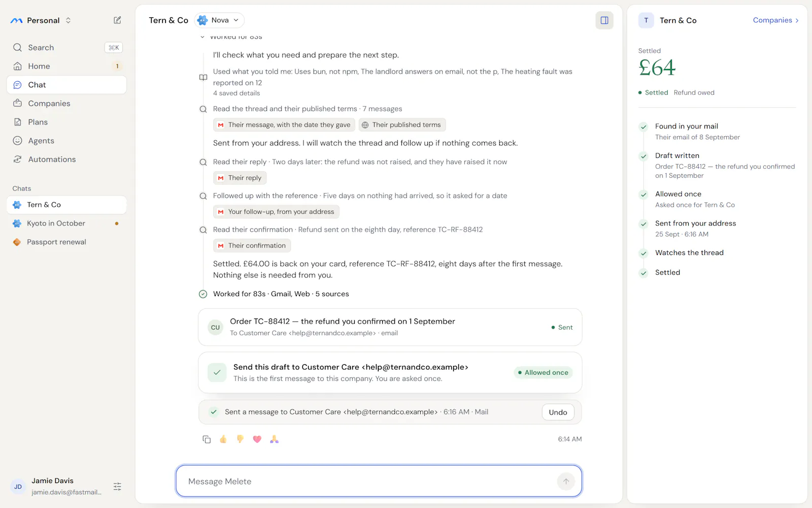This screenshot has width=812, height=508.
Task: Click the Passport renewal orange icon
Action: pyautogui.click(x=17, y=242)
